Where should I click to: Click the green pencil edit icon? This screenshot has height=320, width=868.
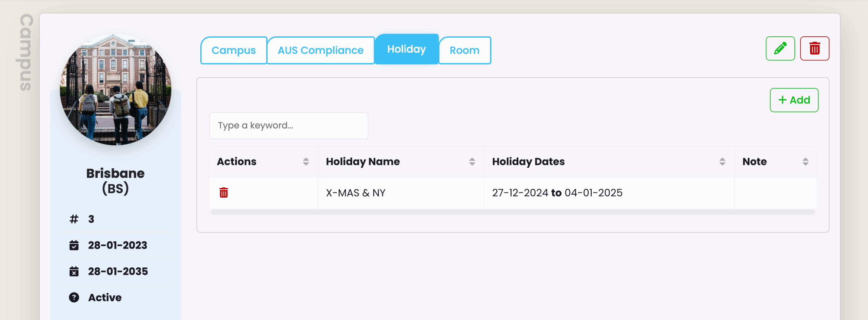tap(780, 49)
